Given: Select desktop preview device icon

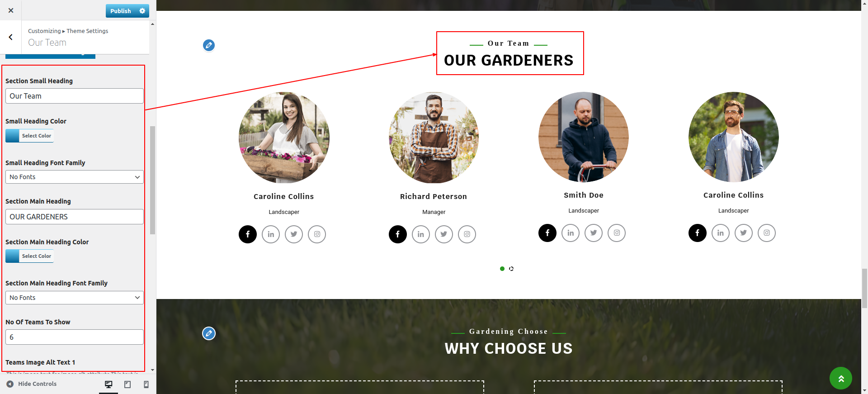Looking at the screenshot, I should point(108,385).
